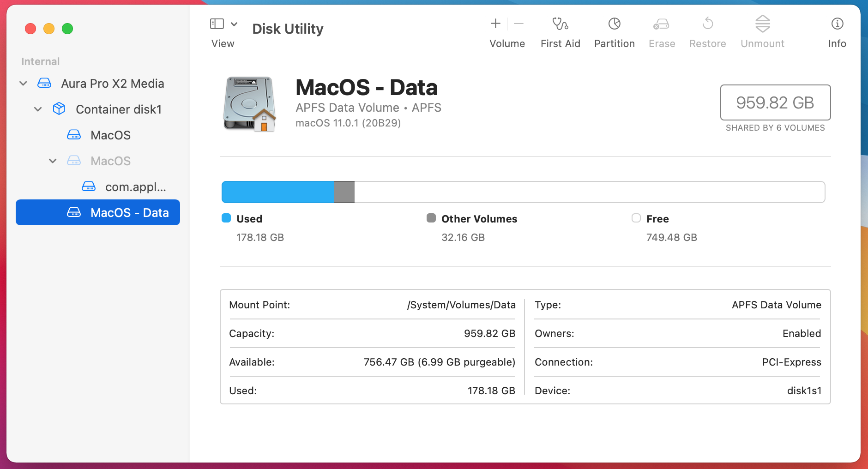Click the View menu chevron arrow

234,24
